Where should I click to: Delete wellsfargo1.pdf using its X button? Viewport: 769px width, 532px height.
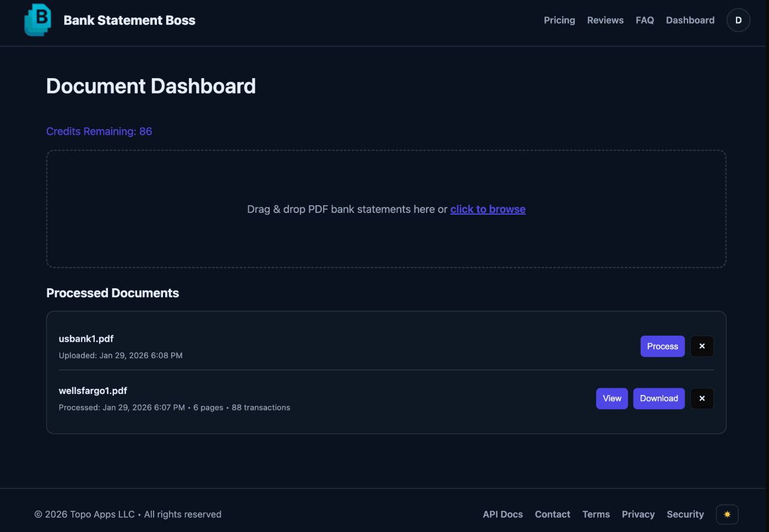click(x=702, y=398)
